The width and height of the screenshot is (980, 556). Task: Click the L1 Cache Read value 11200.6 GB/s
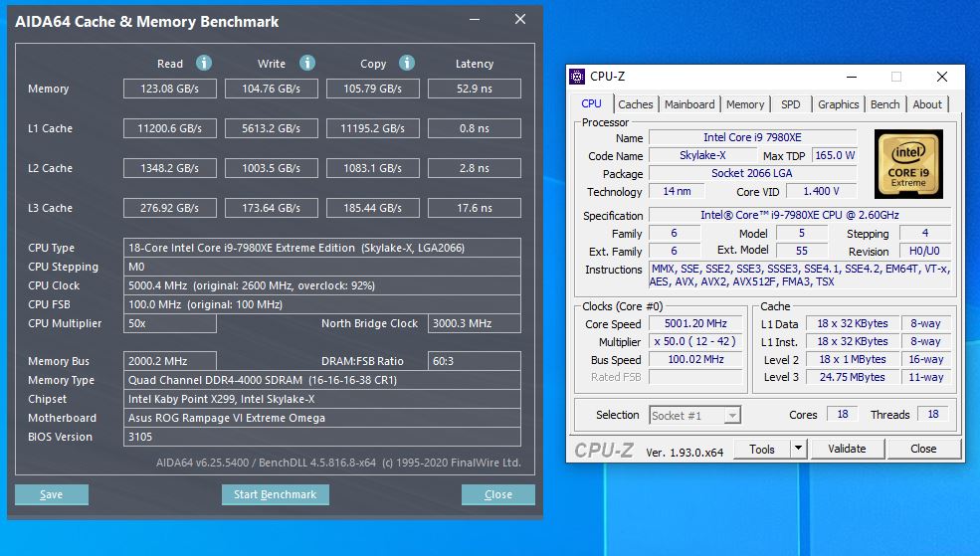point(169,128)
